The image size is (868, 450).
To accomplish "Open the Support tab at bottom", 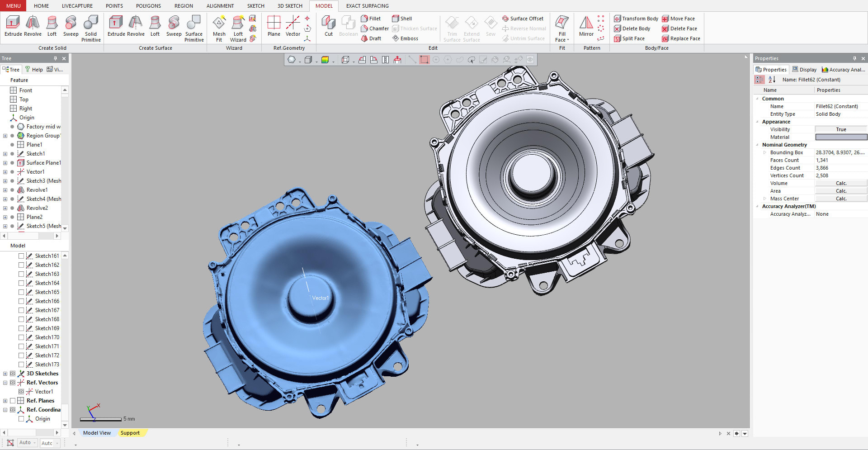I will [x=130, y=433].
